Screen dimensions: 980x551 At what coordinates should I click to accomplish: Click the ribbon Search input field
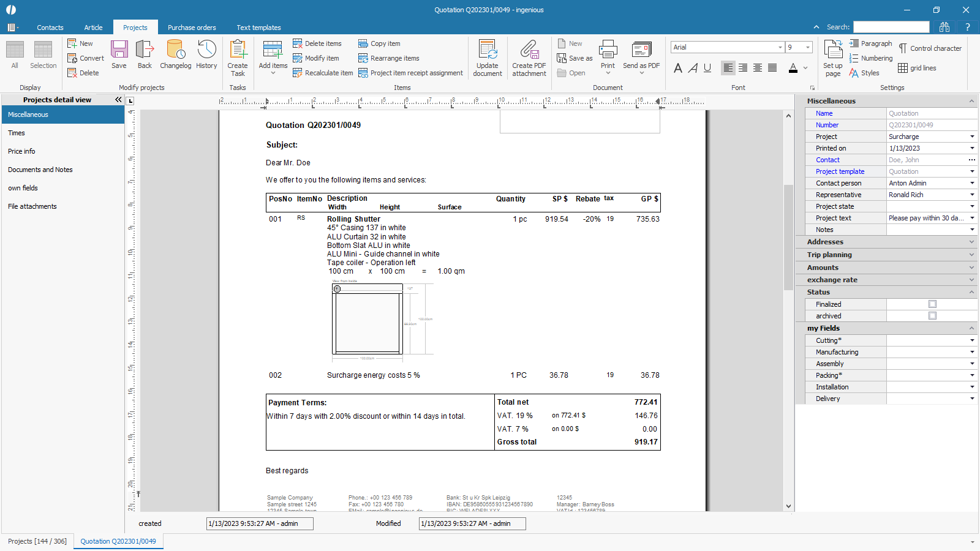(x=891, y=27)
